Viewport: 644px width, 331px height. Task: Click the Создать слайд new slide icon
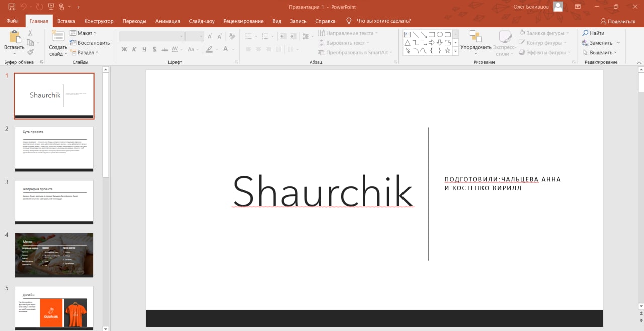tap(58, 36)
